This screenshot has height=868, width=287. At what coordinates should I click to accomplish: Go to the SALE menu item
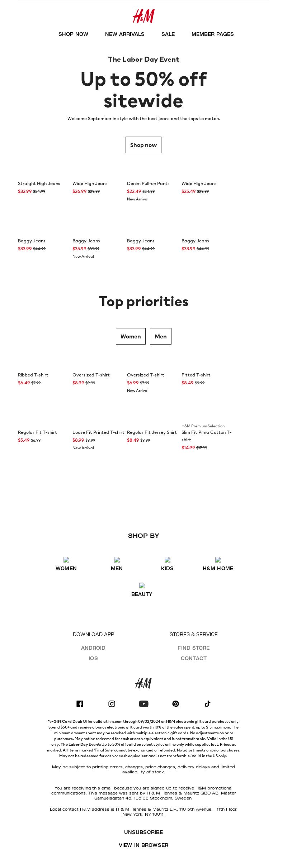(168, 34)
